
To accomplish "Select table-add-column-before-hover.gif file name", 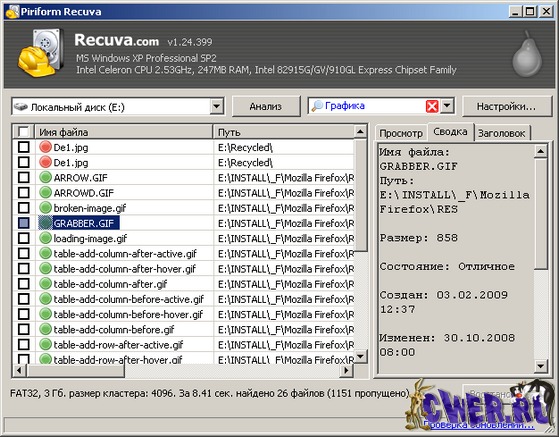I will point(128,314).
